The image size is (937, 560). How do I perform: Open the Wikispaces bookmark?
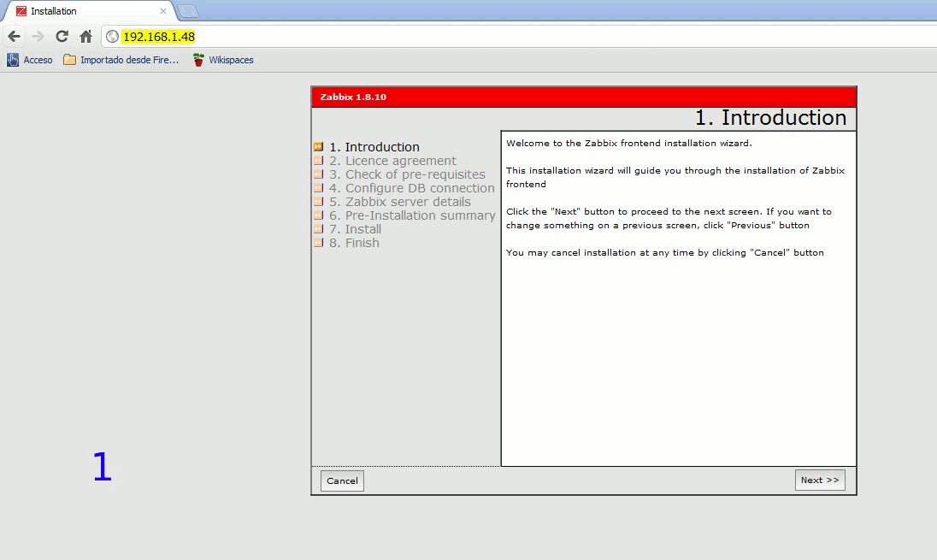click(223, 60)
